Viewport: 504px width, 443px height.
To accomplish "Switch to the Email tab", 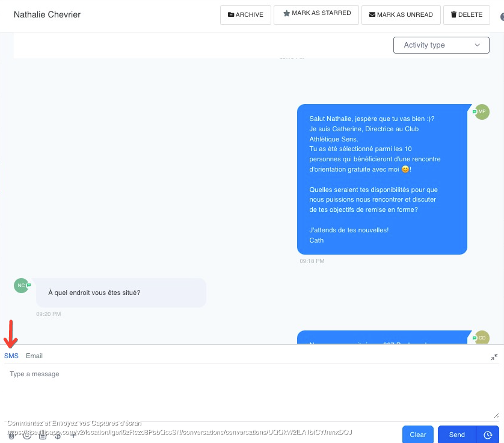I will click(x=34, y=356).
